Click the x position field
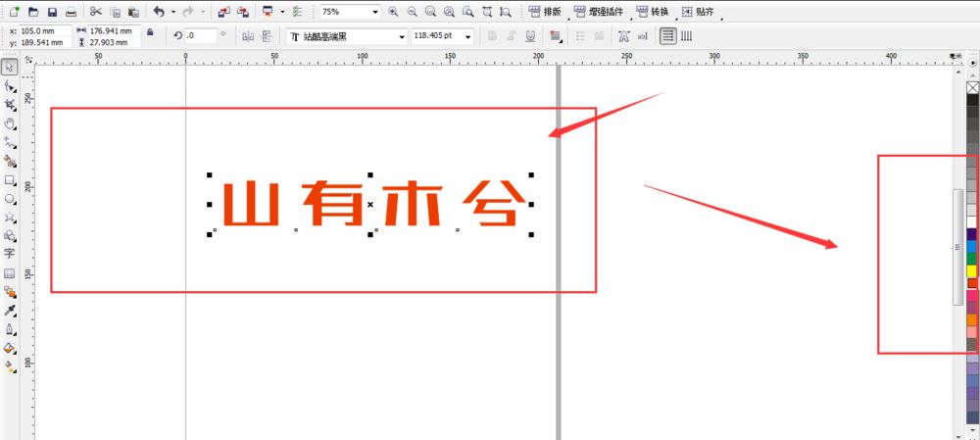 pos(46,30)
